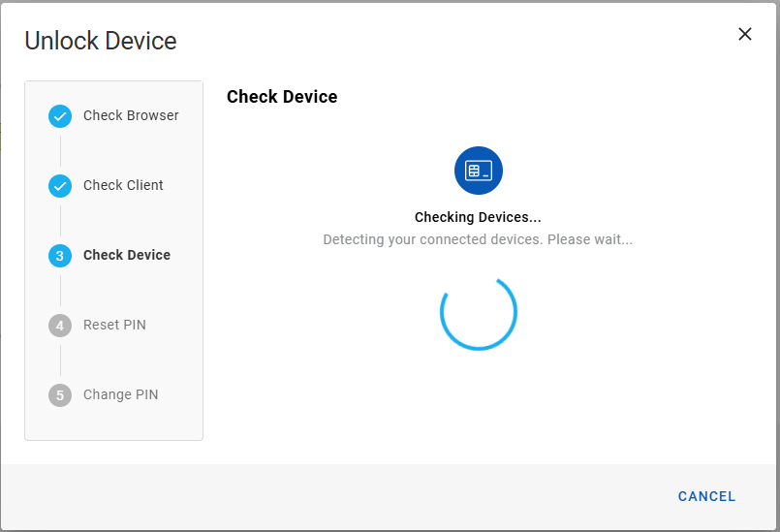Click the loading spinner indicator
The width and height of the screenshot is (780, 532).
click(x=479, y=313)
